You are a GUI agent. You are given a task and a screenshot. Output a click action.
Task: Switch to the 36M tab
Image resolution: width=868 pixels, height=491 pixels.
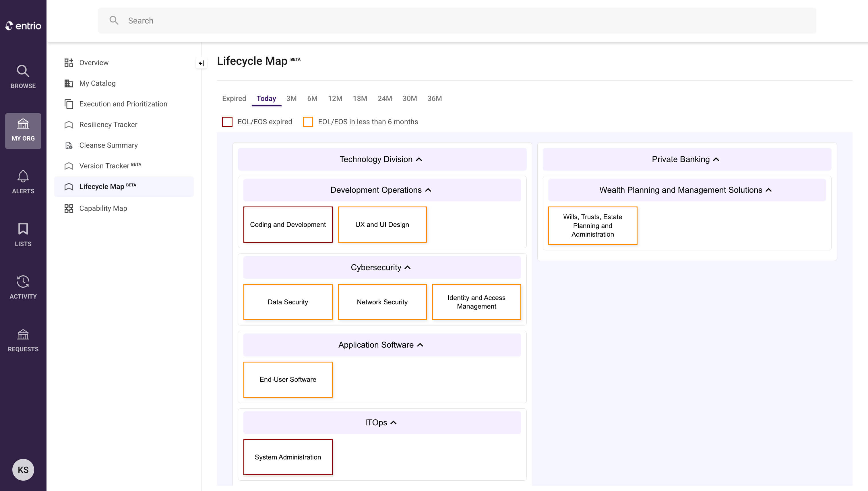point(434,98)
